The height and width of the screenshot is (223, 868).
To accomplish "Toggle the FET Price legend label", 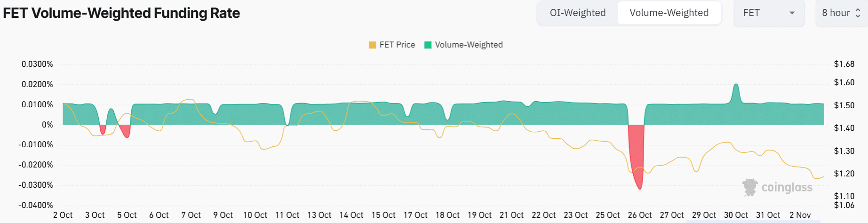I will coord(397,45).
